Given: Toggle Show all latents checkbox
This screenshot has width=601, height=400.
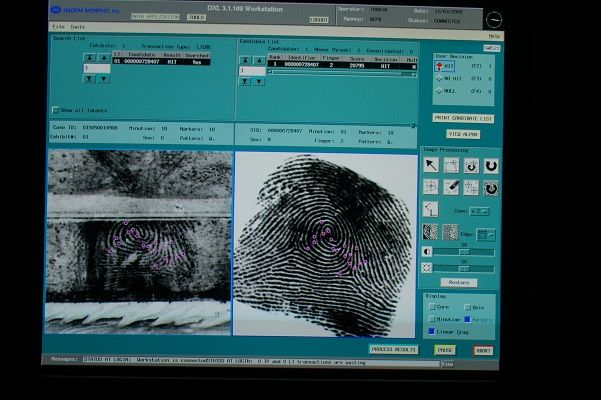Looking at the screenshot, I should point(56,110).
